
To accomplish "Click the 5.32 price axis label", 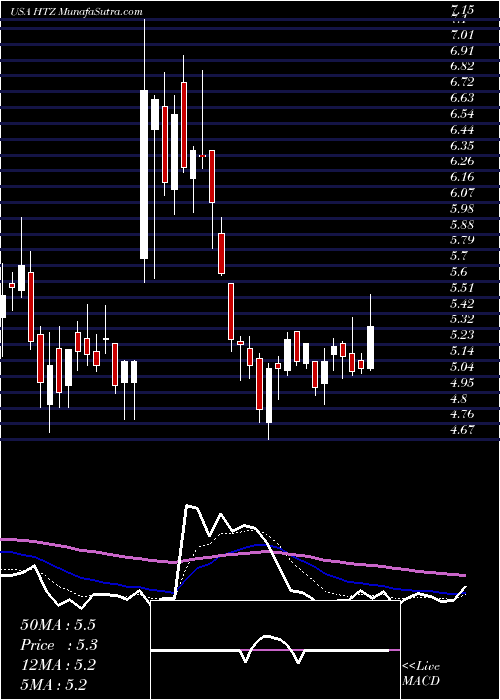I will (462, 320).
